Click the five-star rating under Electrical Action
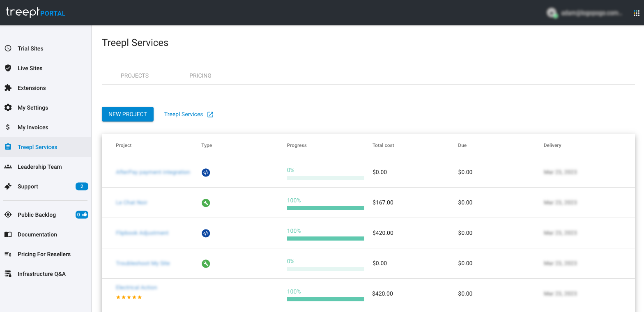 pyautogui.click(x=129, y=297)
